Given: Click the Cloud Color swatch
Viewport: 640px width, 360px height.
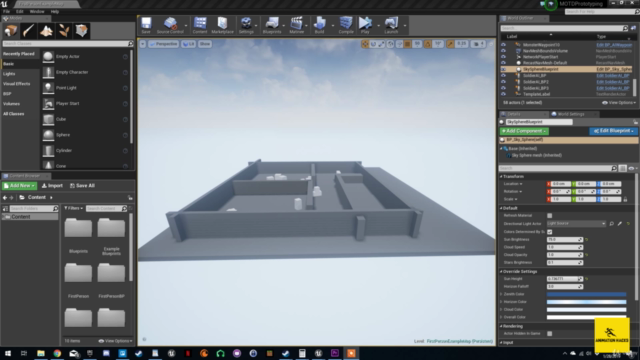Looking at the screenshot, I should pyautogui.click(x=587, y=310).
